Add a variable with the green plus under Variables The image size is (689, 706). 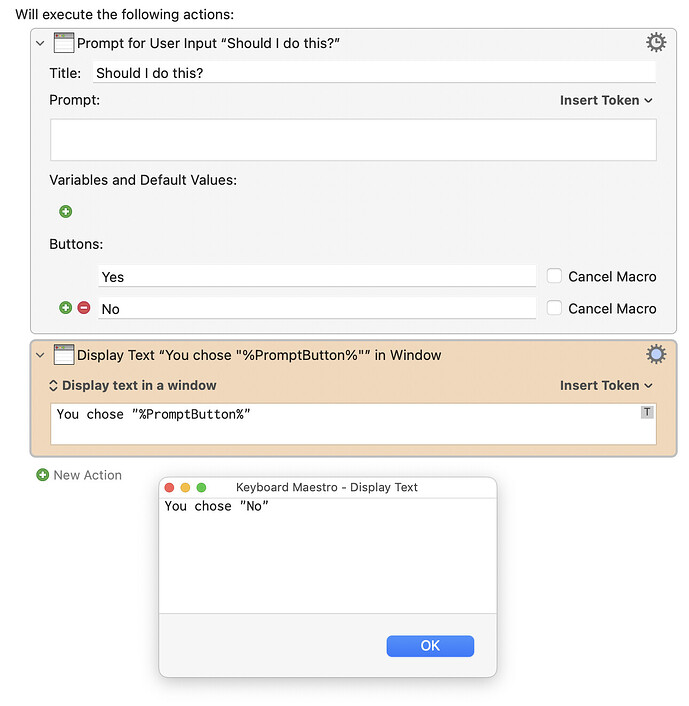coord(66,212)
